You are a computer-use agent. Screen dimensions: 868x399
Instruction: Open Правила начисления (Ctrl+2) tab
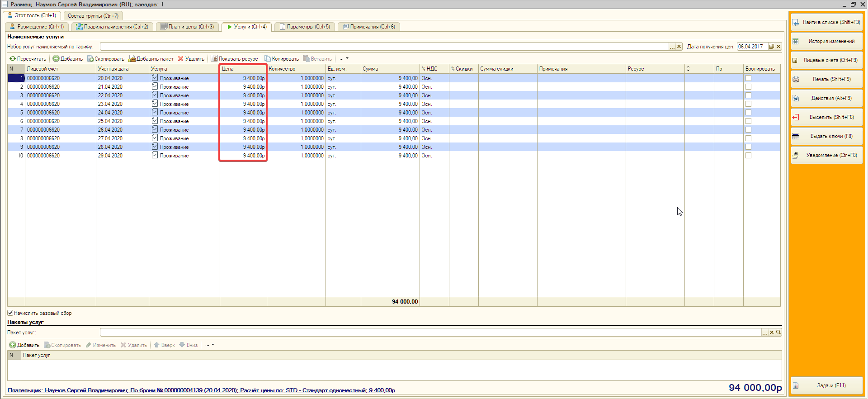click(x=113, y=27)
